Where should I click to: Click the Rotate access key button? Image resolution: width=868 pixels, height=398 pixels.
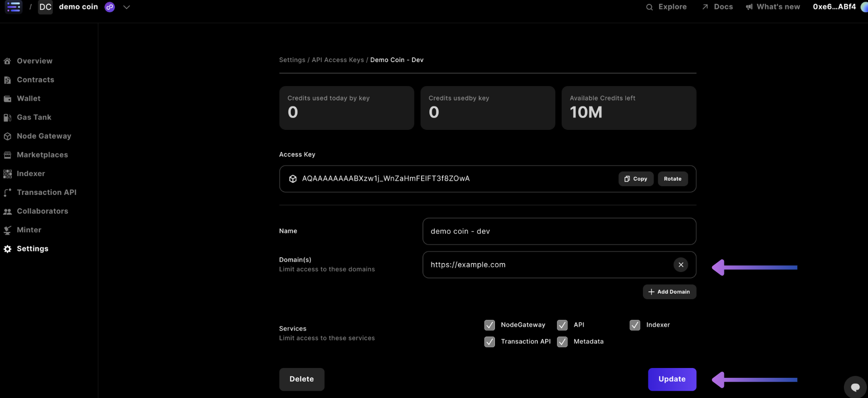(x=672, y=179)
